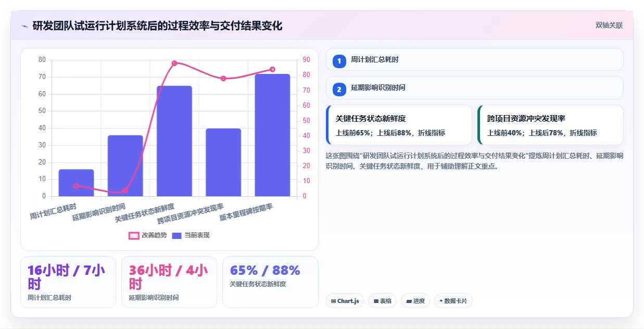644x329 pixels.
Task: Select the 延期影响识别时间 list row
Action: click(x=474, y=87)
